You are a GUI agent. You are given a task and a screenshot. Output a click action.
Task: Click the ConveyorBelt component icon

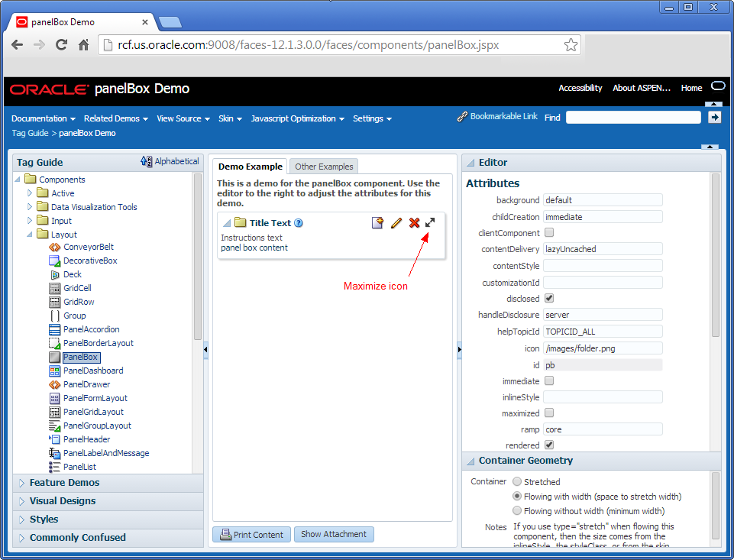(x=55, y=247)
